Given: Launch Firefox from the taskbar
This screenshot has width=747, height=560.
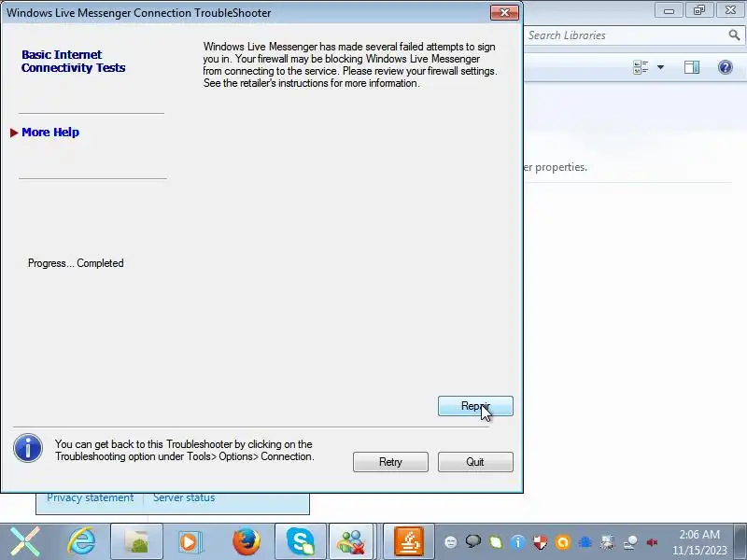Looking at the screenshot, I should (x=247, y=542).
